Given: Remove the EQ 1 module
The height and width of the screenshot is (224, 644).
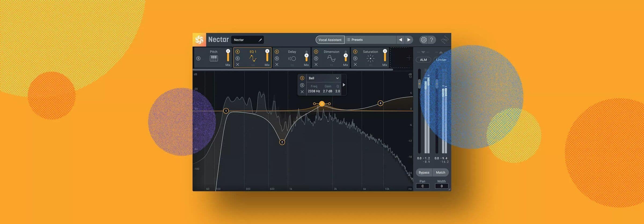Looking at the screenshot, I should tap(237, 65).
